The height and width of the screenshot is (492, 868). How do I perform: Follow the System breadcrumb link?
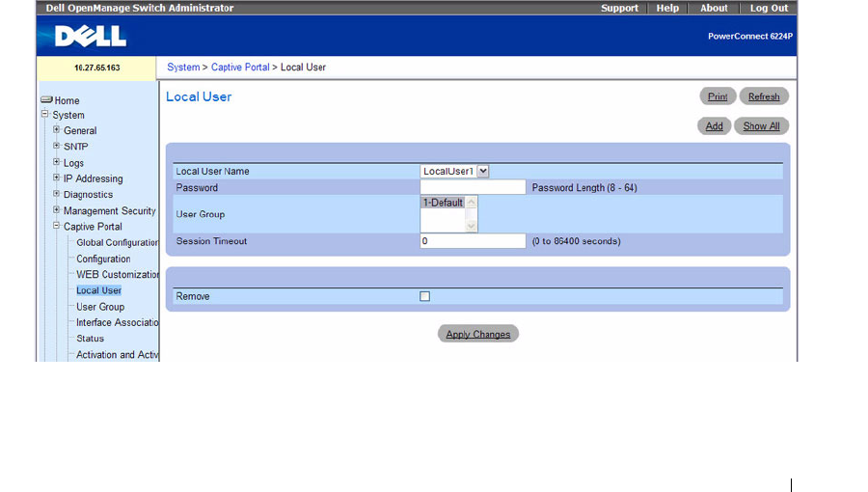(x=183, y=67)
